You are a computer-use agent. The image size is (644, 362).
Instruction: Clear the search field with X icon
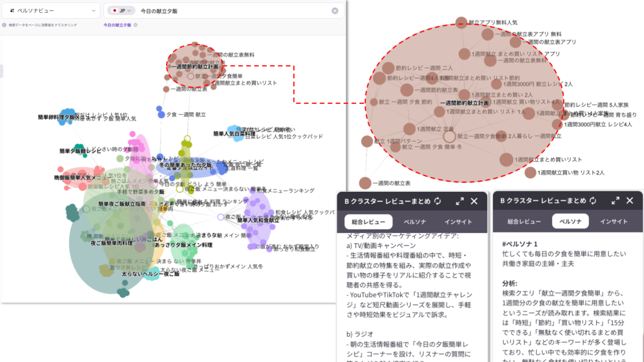(335, 11)
